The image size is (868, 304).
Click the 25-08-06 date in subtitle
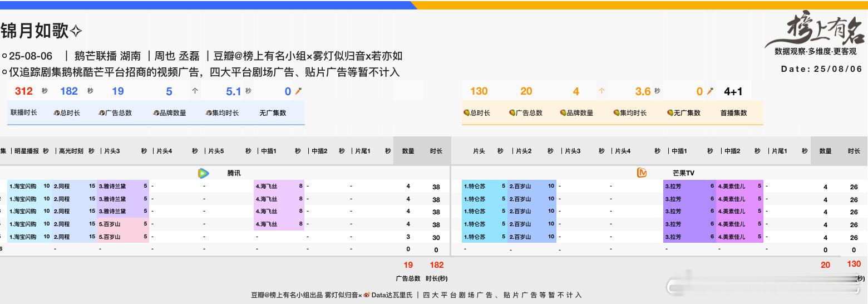click(31, 56)
